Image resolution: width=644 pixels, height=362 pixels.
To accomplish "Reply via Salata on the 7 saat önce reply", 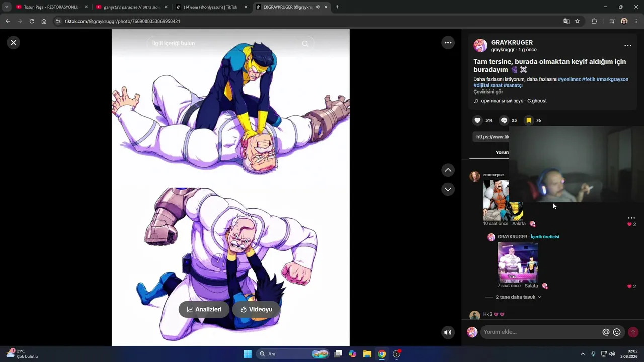I will pos(531,286).
